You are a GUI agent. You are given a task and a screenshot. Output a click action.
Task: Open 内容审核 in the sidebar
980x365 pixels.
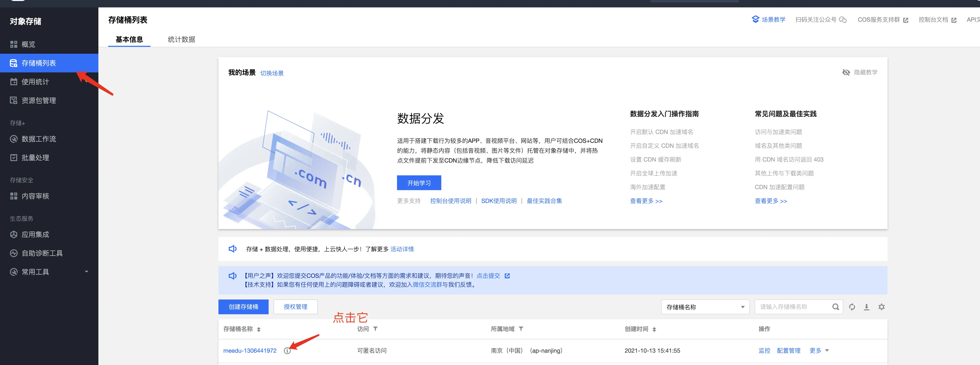click(x=49, y=196)
